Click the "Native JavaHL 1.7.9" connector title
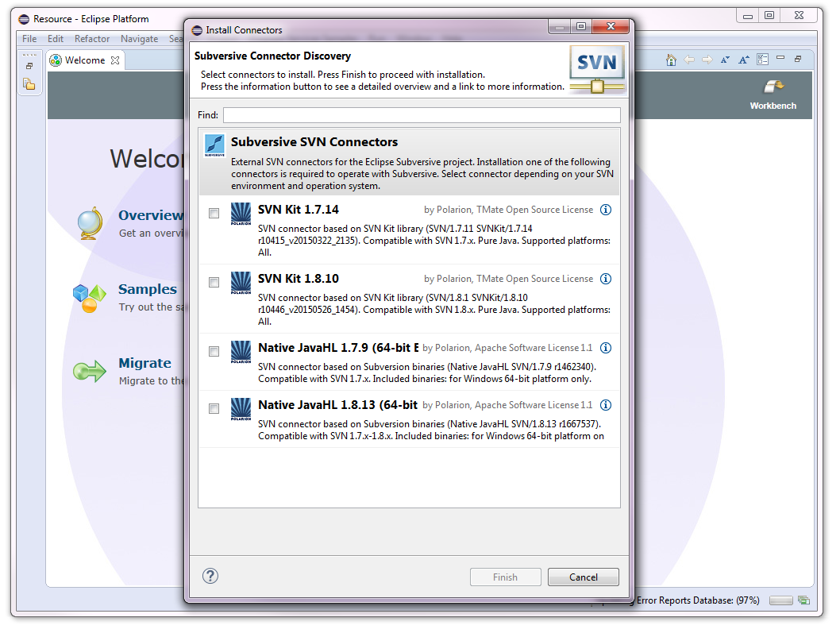Screen dimensions: 840x633 [x=338, y=348]
